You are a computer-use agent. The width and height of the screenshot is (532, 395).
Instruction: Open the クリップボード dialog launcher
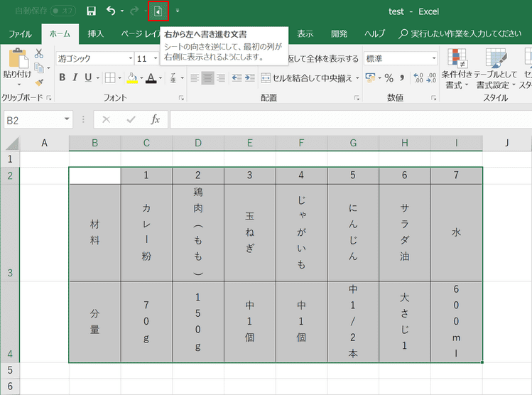49,98
